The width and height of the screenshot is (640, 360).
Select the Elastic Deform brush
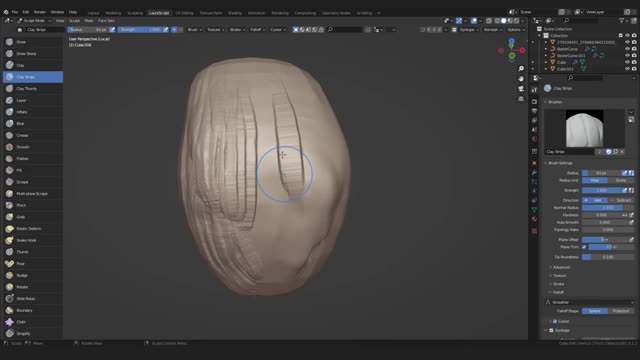33,229
